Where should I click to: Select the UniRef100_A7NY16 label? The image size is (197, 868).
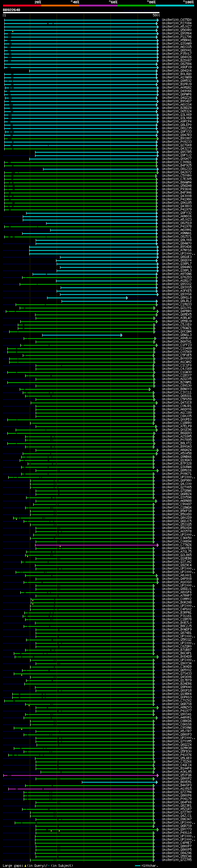[177, 250]
